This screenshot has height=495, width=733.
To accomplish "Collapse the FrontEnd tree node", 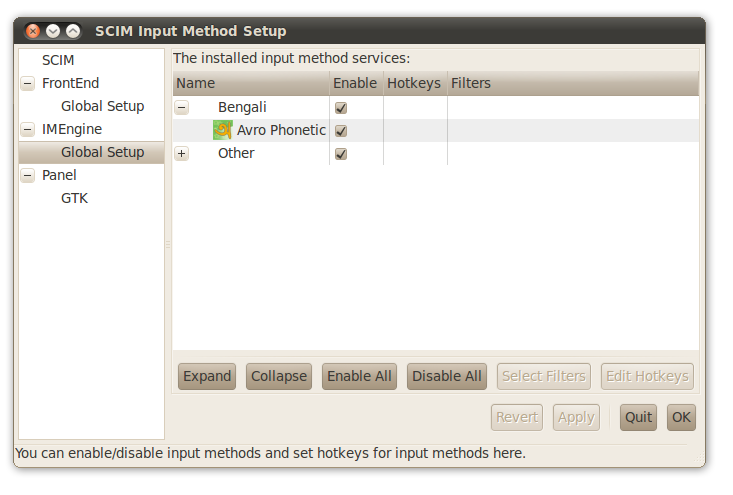I will coord(28,83).
